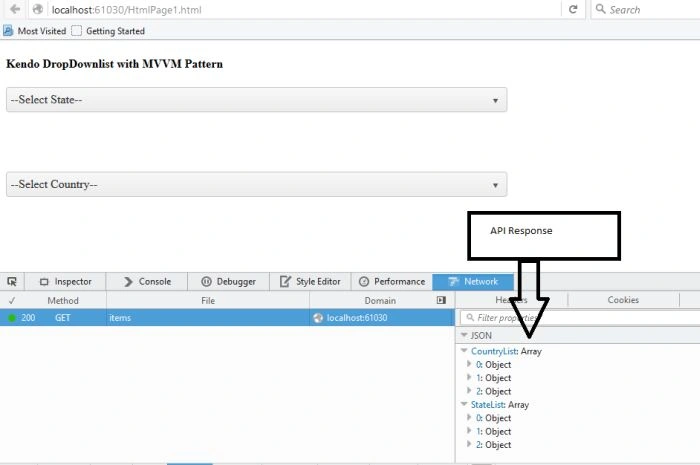
Task: Sort requests by Method column
Action: (63, 301)
